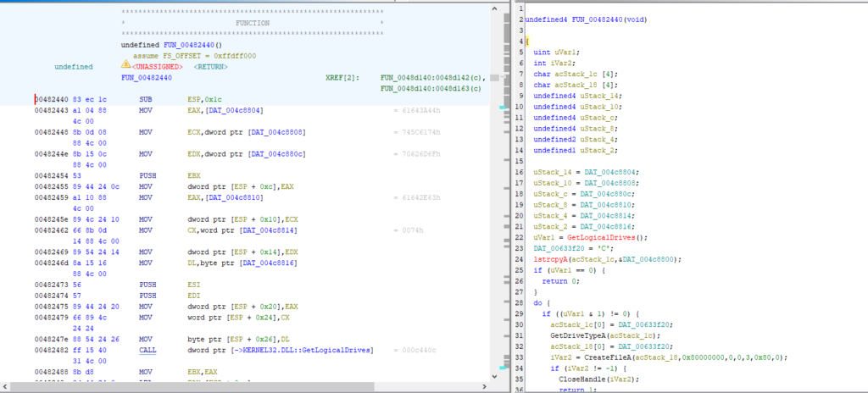The image size is (868, 393).
Task: Click the warning icon beside UNASSIGNED
Action: tap(125, 65)
